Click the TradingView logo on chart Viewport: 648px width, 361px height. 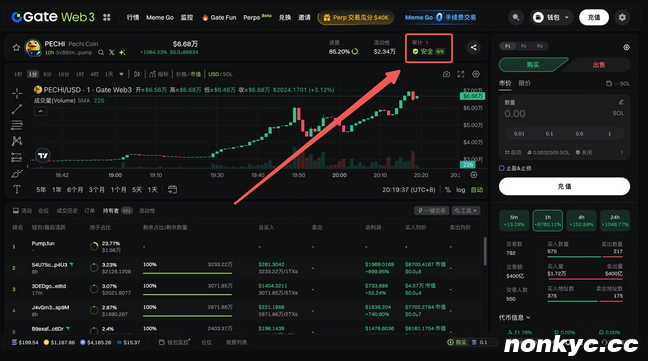pyautogui.click(x=43, y=156)
